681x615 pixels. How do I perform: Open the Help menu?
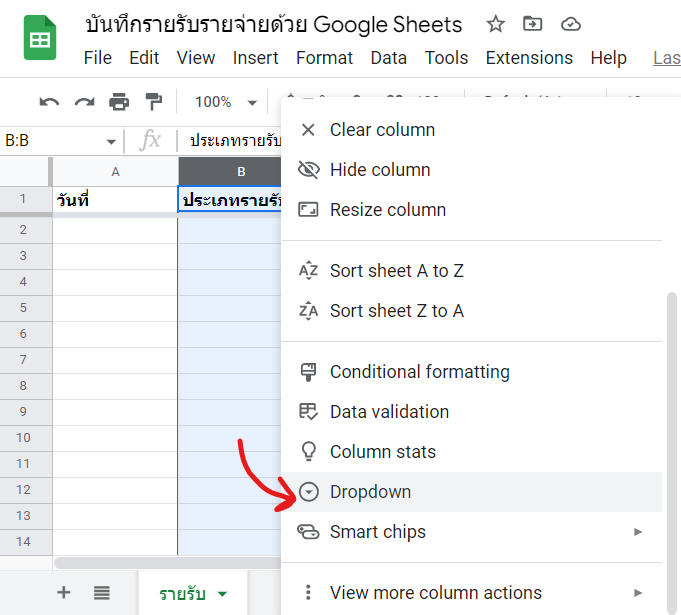tap(608, 58)
